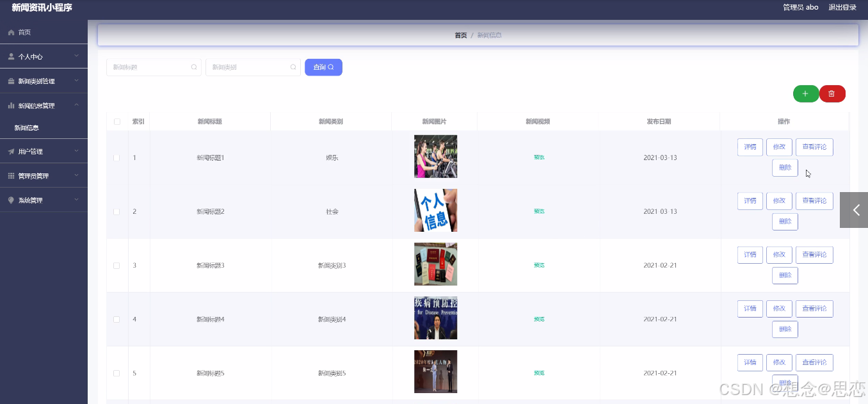Image resolution: width=868 pixels, height=404 pixels.
Task: Toggle the select-all checkbox in table header
Action: point(117,122)
